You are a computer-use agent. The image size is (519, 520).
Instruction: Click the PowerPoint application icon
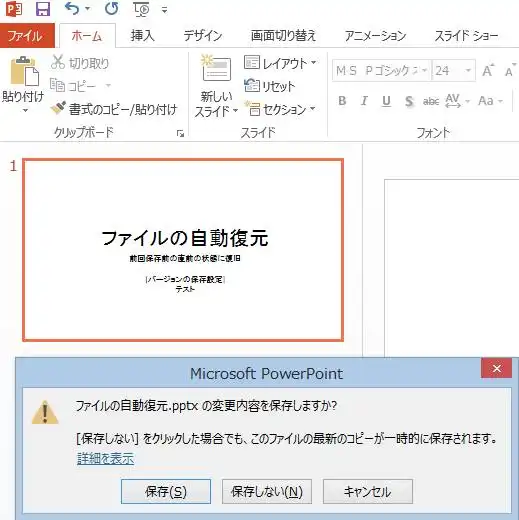14,9
